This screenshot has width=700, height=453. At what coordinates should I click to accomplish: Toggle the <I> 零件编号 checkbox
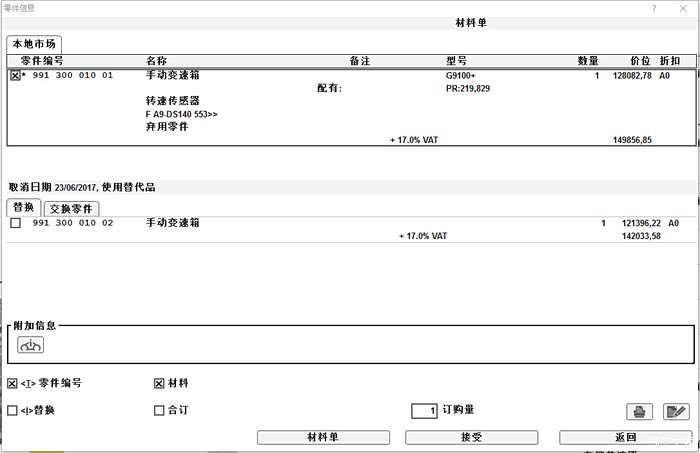click(x=12, y=383)
